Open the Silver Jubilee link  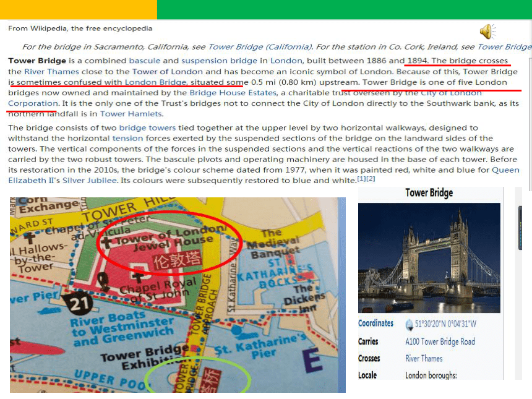pos(90,181)
